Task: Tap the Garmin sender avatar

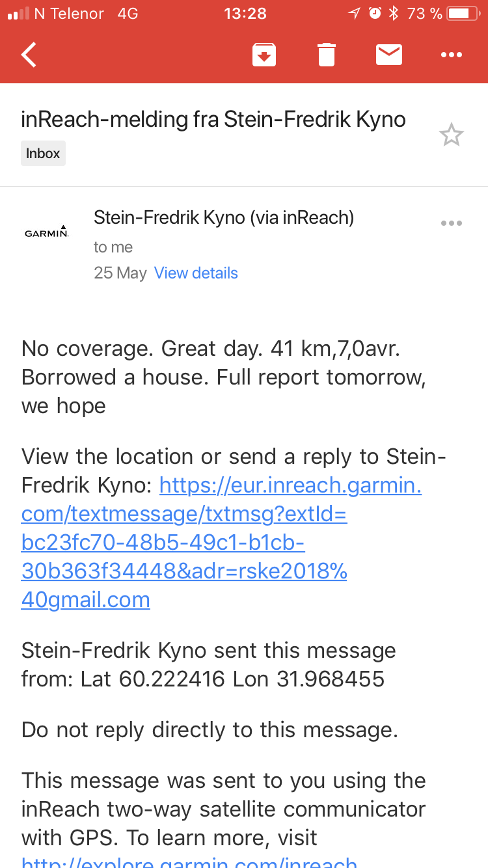Action: click(x=47, y=232)
